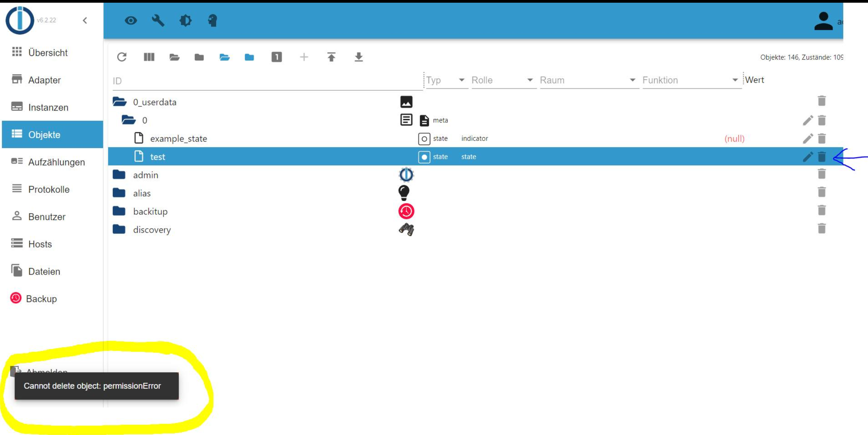The image size is (868, 435).
Task: Click the wrench system settings icon
Action: [158, 21]
